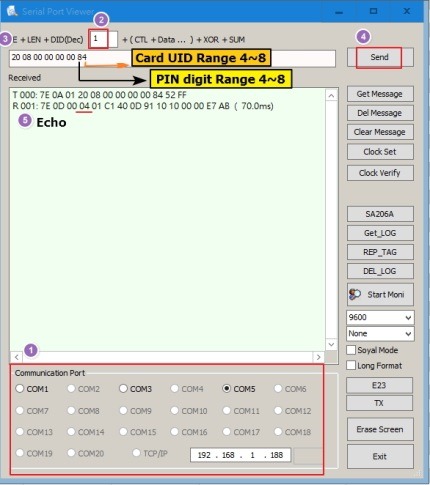Select the COM1 radio button
The height and width of the screenshot is (485, 430).
20,389
